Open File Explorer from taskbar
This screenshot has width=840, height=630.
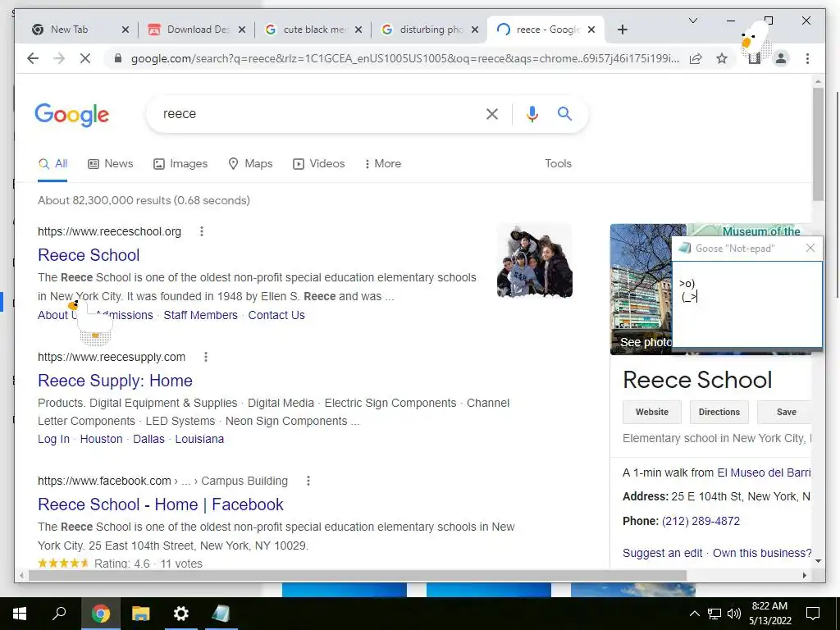point(140,614)
